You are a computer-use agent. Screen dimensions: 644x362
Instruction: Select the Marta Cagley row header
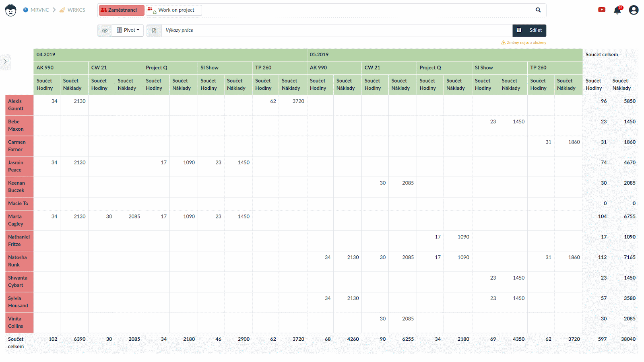(x=19, y=220)
